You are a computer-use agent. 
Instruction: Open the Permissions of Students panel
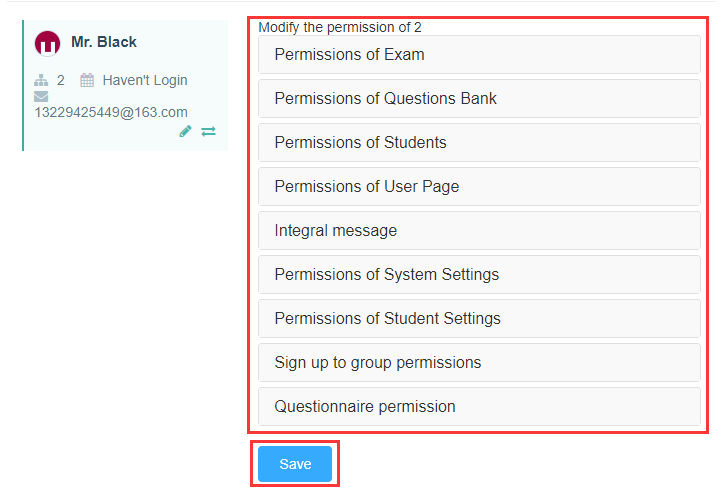click(x=479, y=142)
